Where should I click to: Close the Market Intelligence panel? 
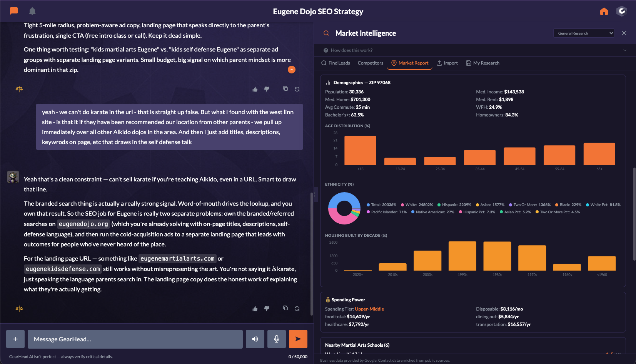coord(624,33)
